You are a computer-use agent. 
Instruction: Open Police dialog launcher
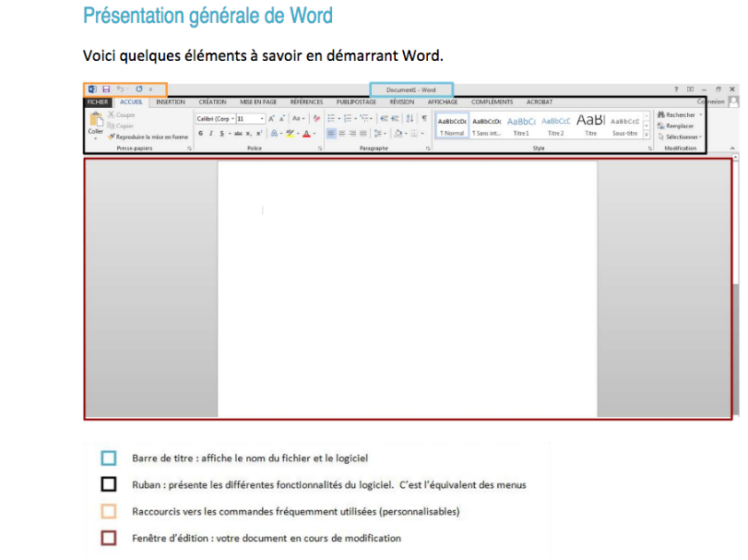320,149
